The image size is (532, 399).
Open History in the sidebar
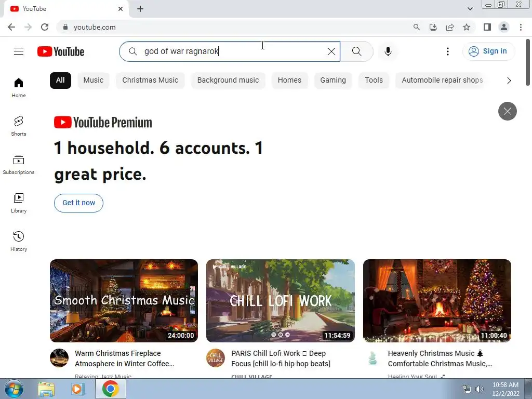[19, 241]
